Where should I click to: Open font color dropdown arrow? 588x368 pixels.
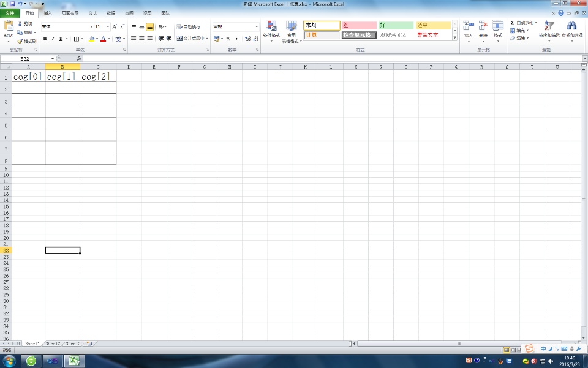click(x=109, y=39)
